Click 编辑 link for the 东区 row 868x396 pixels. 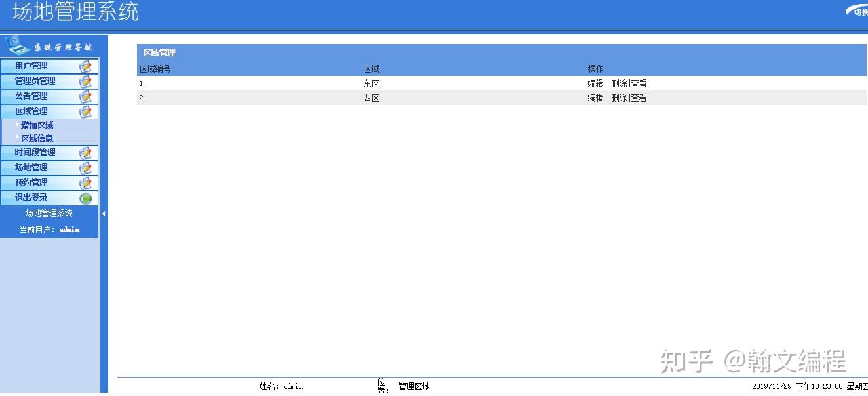pyautogui.click(x=595, y=83)
